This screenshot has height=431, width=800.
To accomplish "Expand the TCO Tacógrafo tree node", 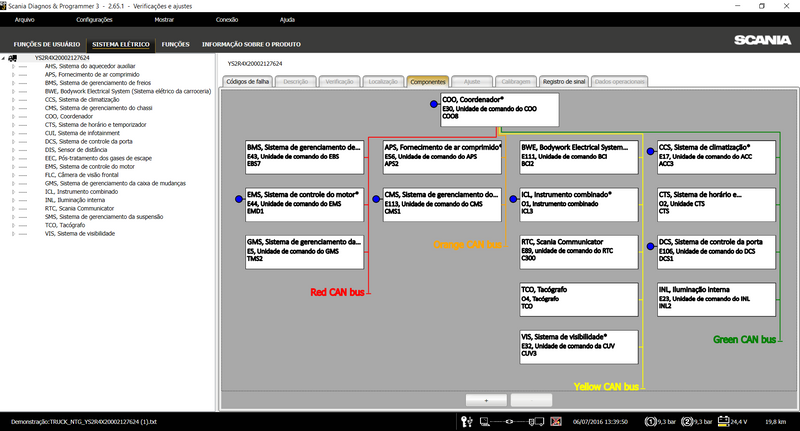I will tap(13, 225).
